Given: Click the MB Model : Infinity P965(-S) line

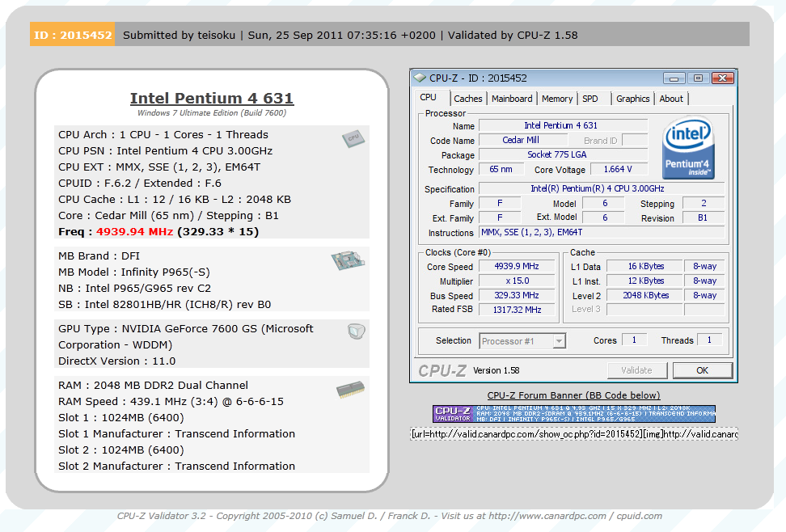Looking at the screenshot, I should pos(134,272).
